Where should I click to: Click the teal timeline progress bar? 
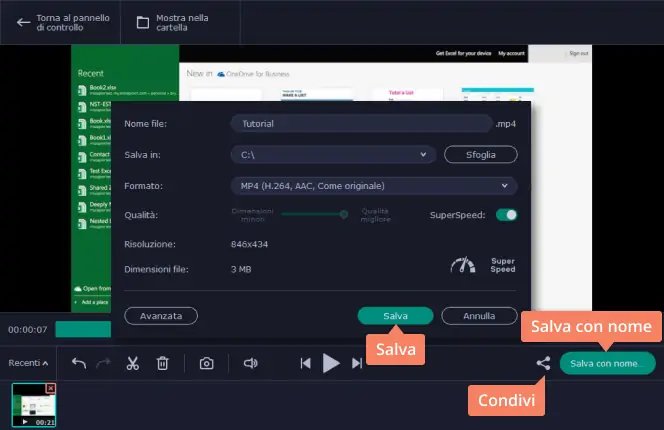coord(83,329)
